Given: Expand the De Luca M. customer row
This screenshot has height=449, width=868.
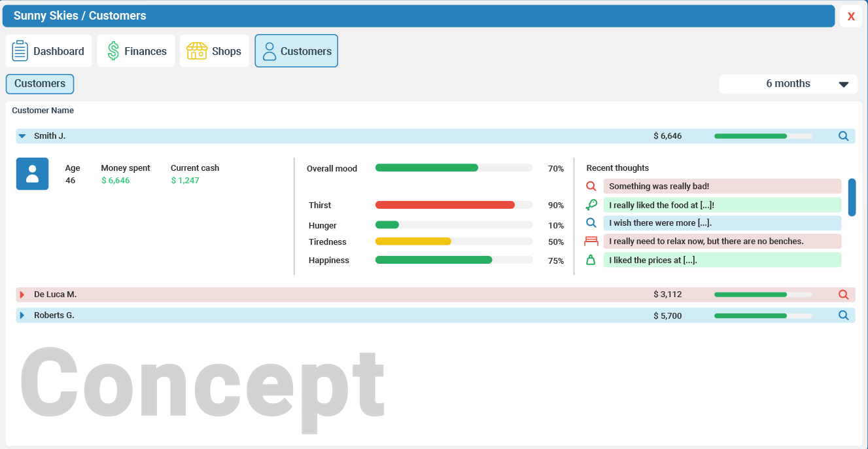Looking at the screenshot, I should [22, 295].
